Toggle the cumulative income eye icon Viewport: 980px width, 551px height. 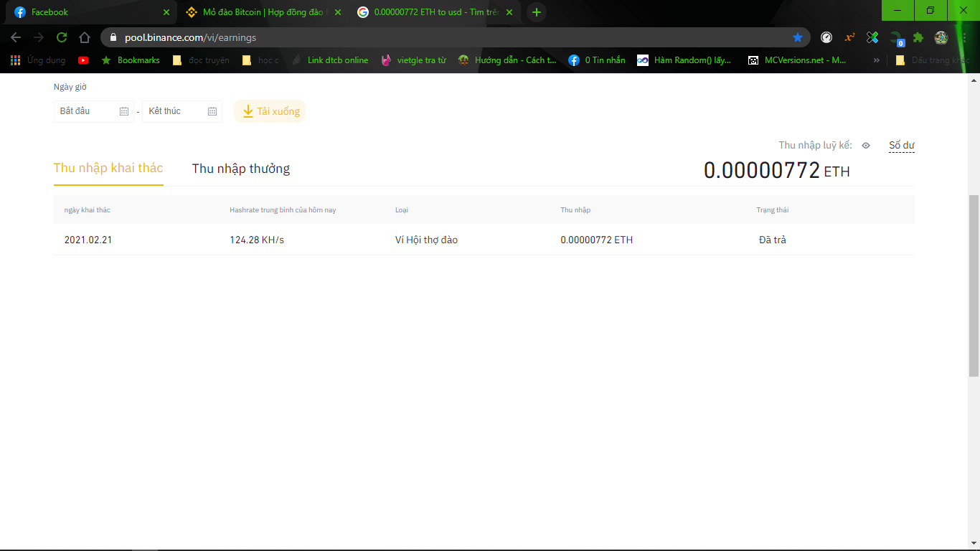point(866,146)
